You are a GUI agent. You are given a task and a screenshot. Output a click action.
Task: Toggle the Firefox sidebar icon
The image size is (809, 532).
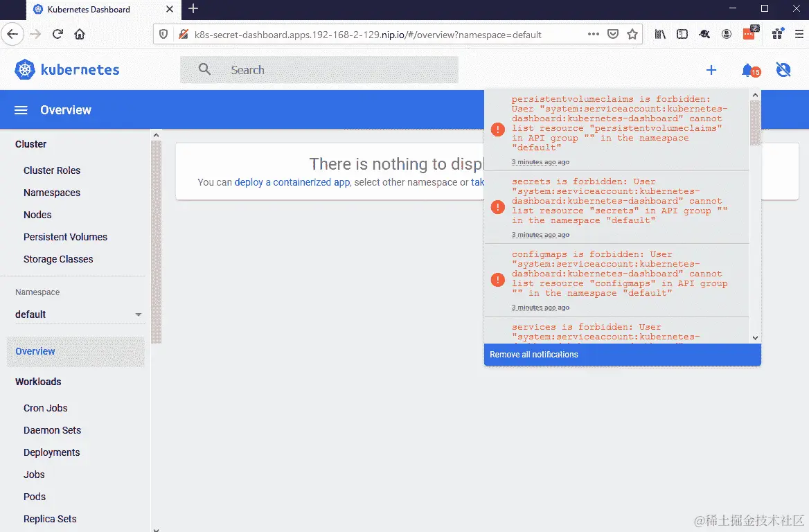(x=682, y=34)
